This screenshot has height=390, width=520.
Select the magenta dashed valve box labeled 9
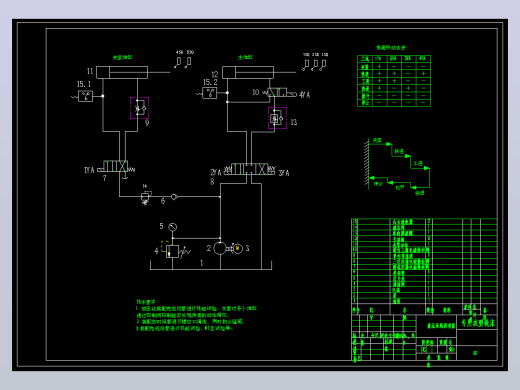(x=139, y=108)
